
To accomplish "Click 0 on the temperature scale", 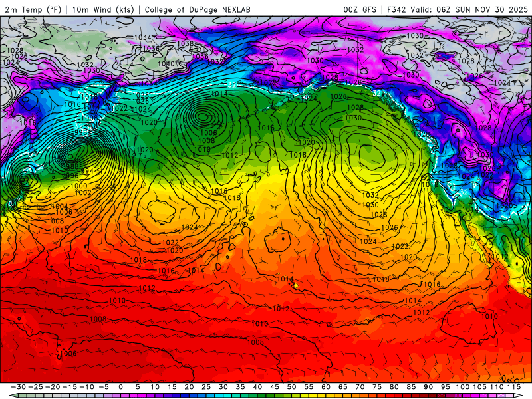I will (121, 387).
